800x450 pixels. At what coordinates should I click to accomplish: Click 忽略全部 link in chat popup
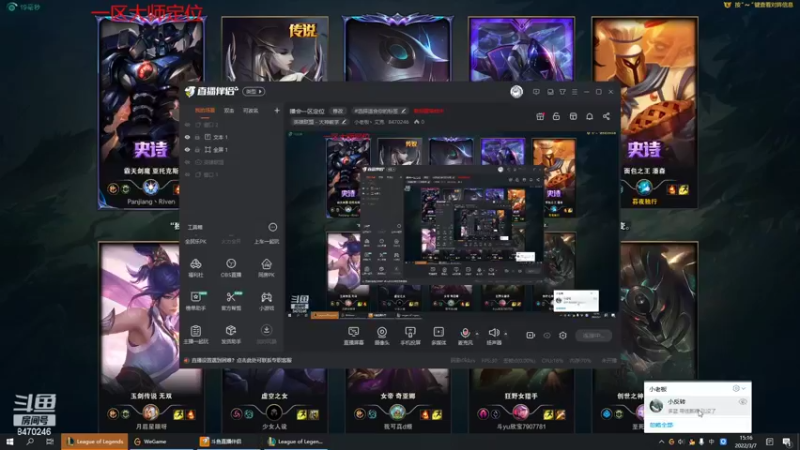click(x=661, y=424)
